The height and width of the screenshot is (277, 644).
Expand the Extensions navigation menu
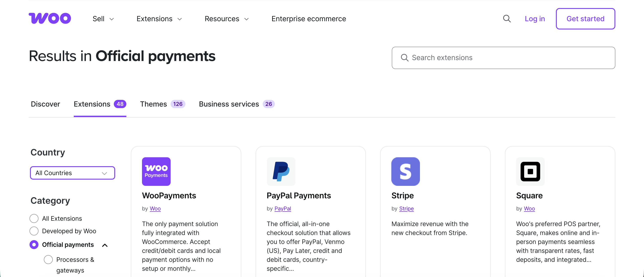tap(159, 19)
